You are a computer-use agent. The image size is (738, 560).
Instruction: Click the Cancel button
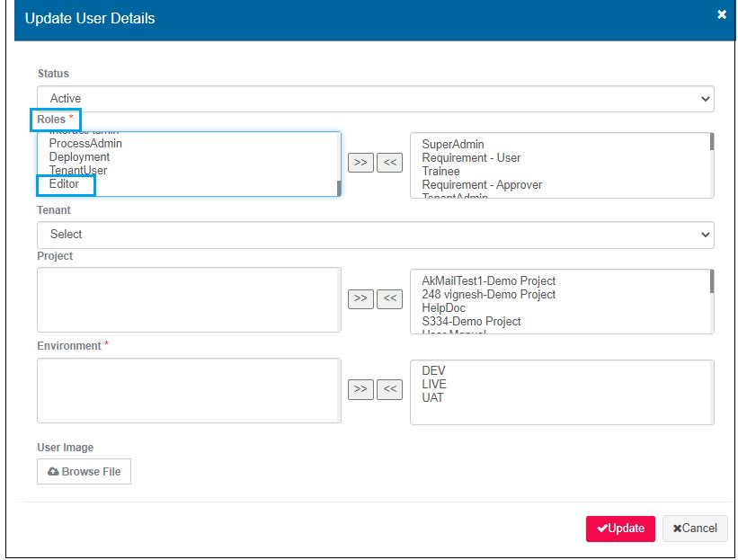point(695,529)
